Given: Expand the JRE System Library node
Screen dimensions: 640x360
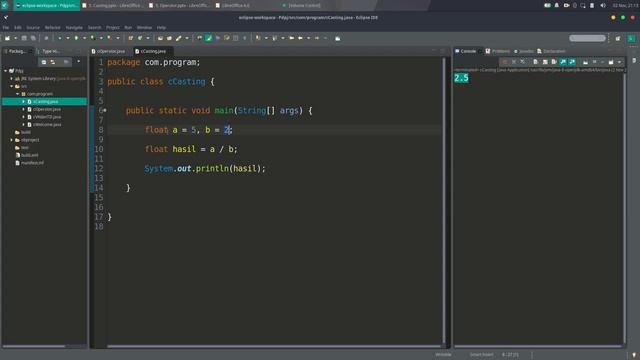Looking at the screenshot, I should 12,78.
